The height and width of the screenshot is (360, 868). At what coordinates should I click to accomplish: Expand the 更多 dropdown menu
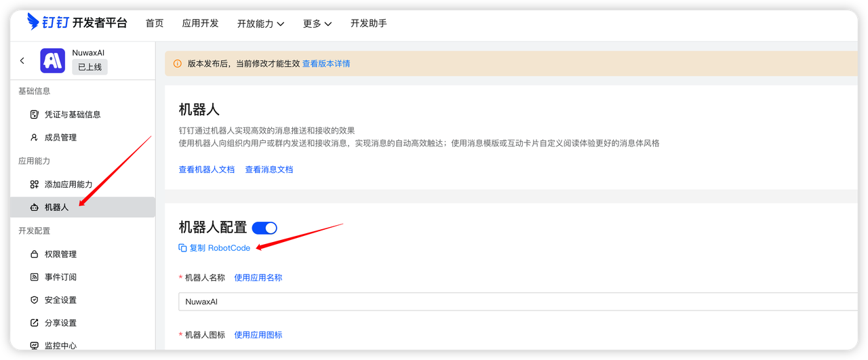317,24
